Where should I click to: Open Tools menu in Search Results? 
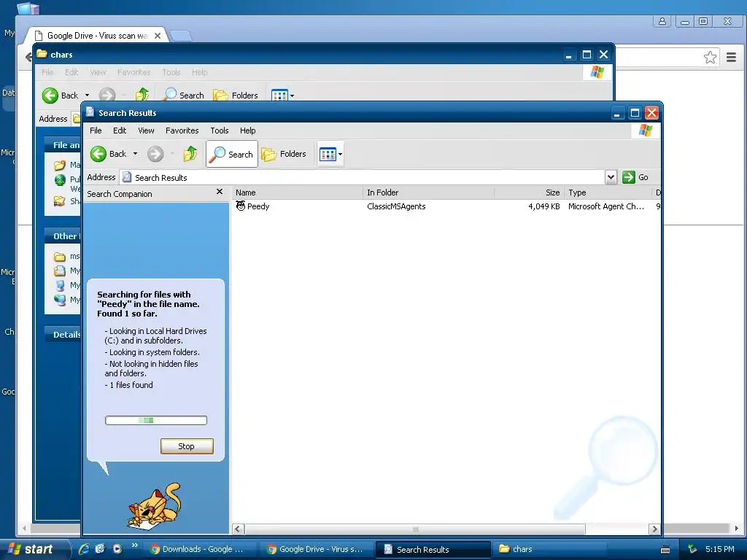[219, 131]
